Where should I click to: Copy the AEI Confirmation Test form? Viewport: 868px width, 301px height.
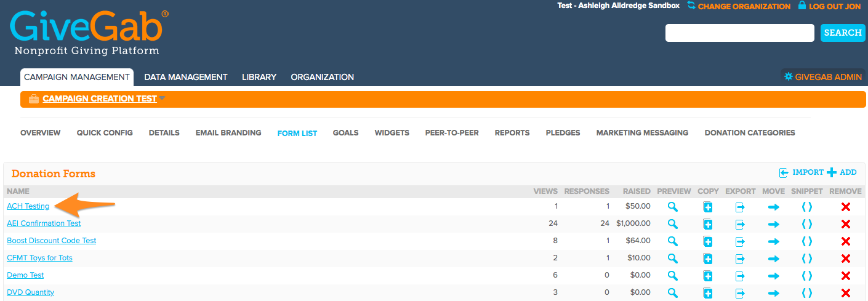point(708,225)
